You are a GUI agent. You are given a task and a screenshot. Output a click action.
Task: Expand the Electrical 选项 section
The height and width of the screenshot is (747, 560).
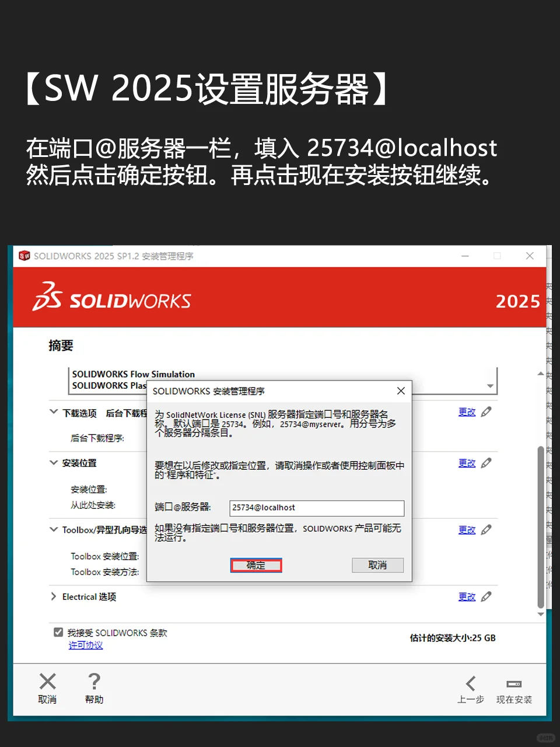52,596
